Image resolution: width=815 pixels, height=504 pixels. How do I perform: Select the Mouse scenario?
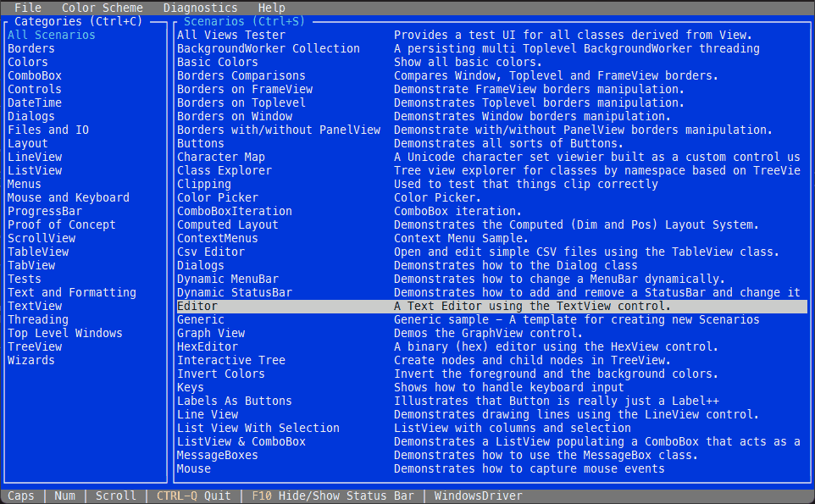(194, 467)
